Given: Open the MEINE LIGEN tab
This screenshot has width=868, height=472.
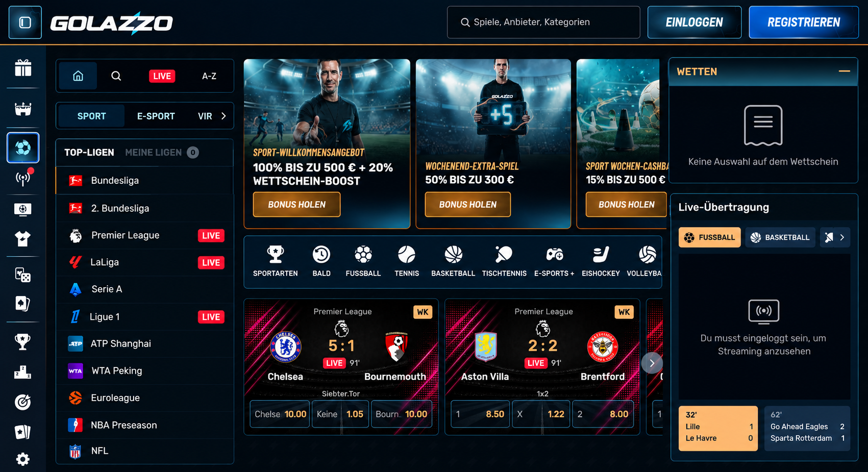Looking at the screenshot, I should tap(162, 153).
